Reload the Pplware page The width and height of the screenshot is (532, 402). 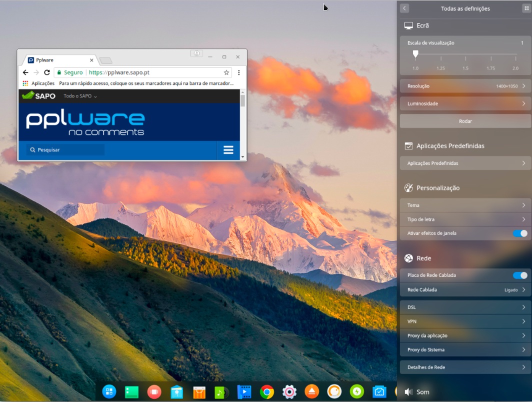pyautogui.click(x=47, y=72)
